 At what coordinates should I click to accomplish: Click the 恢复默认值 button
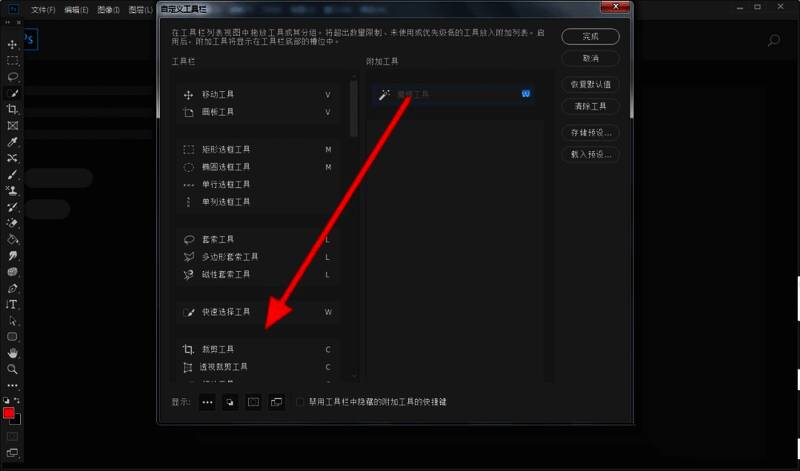point(590,84)
